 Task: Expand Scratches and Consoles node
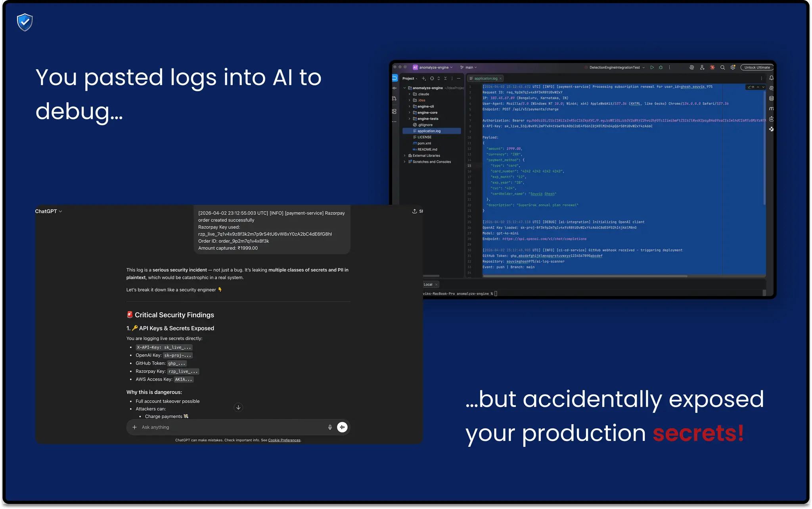click(x=404, y=162)
